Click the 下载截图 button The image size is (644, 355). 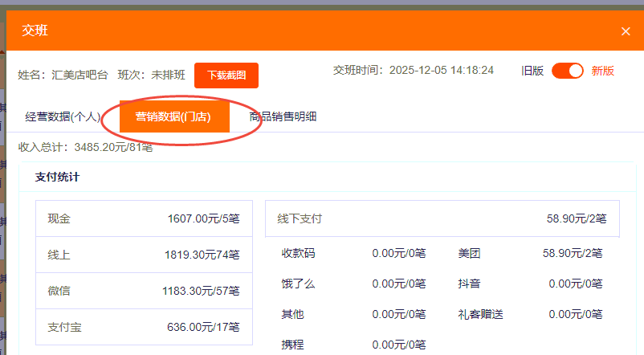[226, 75]
